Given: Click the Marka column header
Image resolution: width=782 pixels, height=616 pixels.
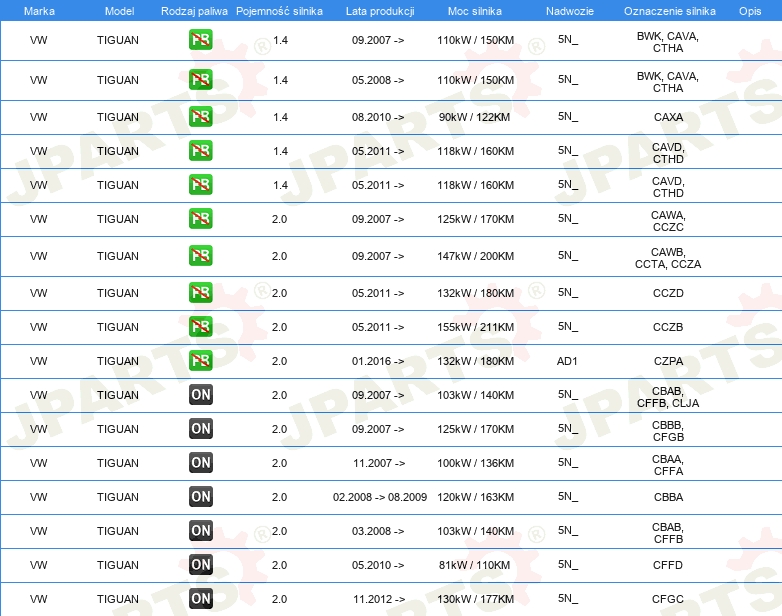Looking at the screenshot, I should [39, 11].
